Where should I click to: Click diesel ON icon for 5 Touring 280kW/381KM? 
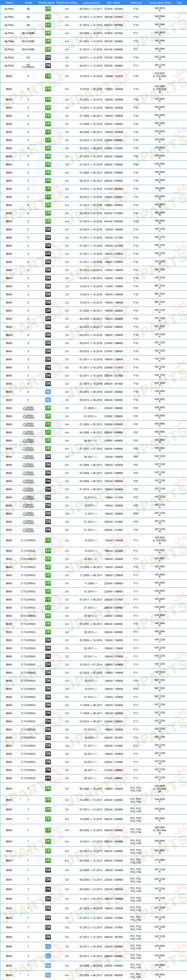(48, 738)
